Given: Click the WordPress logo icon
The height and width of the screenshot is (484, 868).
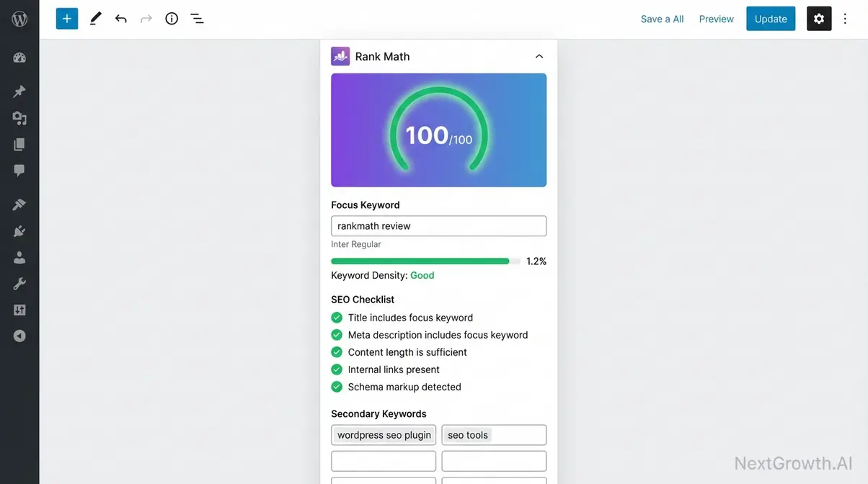Looking at the screenshot, I should (x=19, y=18).
